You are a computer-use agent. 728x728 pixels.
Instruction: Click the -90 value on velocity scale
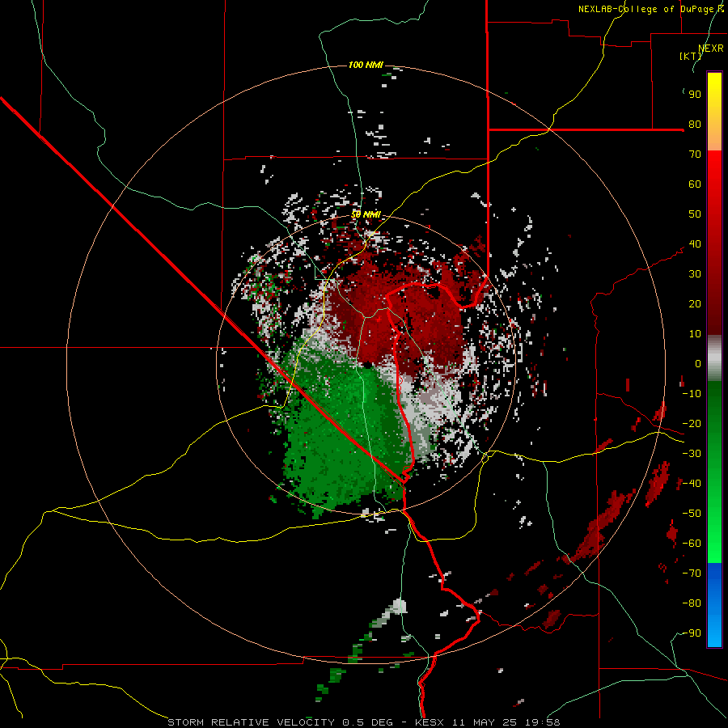point(692,633)
